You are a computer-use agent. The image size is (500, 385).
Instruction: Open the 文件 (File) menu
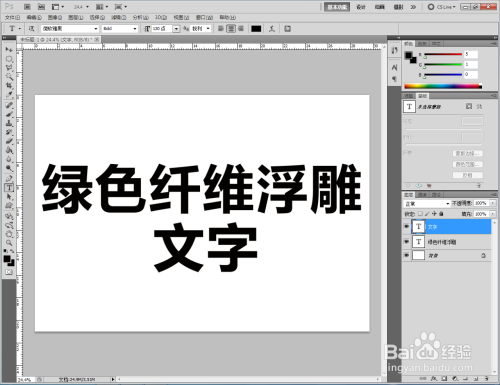tap(13, 17)
